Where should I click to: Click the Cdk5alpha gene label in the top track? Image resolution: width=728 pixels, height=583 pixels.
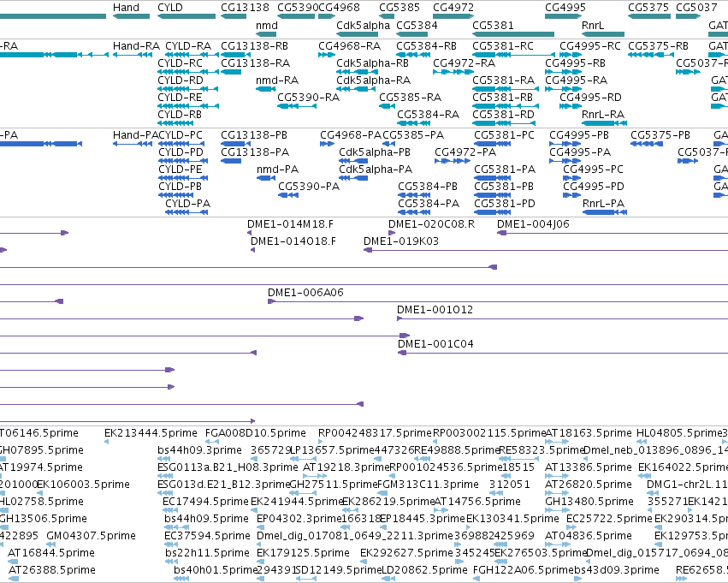[x=363, y=26]
